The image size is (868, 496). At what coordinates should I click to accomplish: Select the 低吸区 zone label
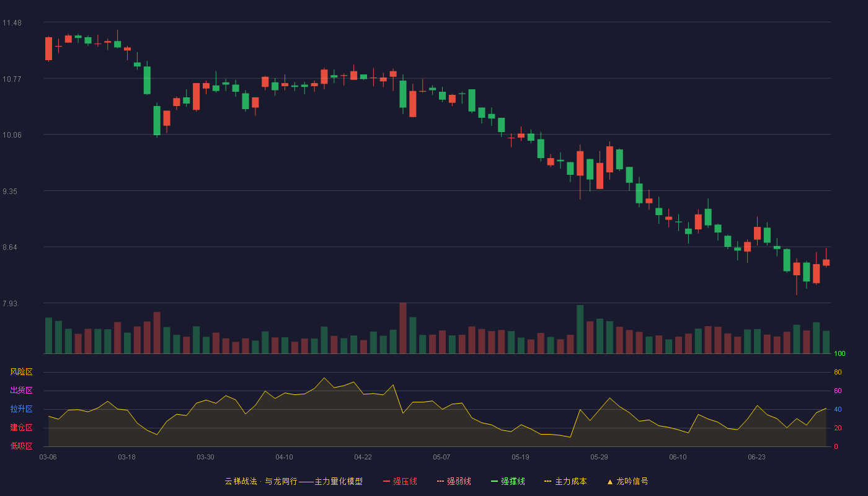pos(21,446)
